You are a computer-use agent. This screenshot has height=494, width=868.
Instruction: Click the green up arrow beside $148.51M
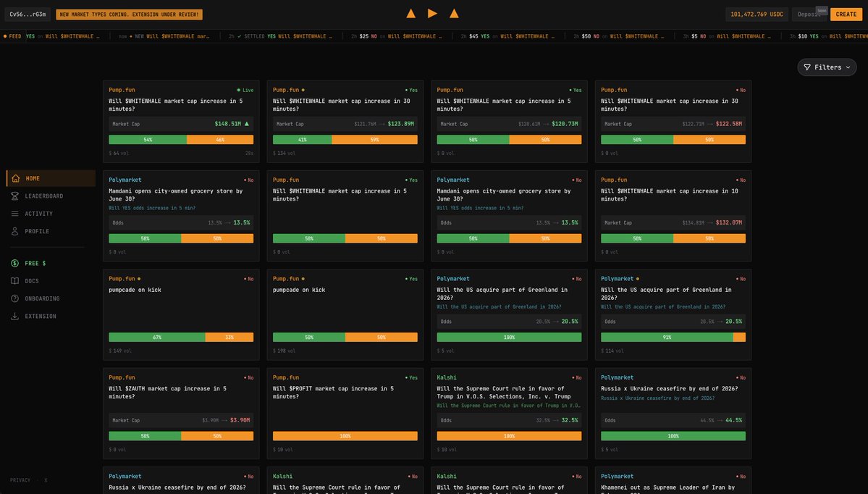(247, 123)
